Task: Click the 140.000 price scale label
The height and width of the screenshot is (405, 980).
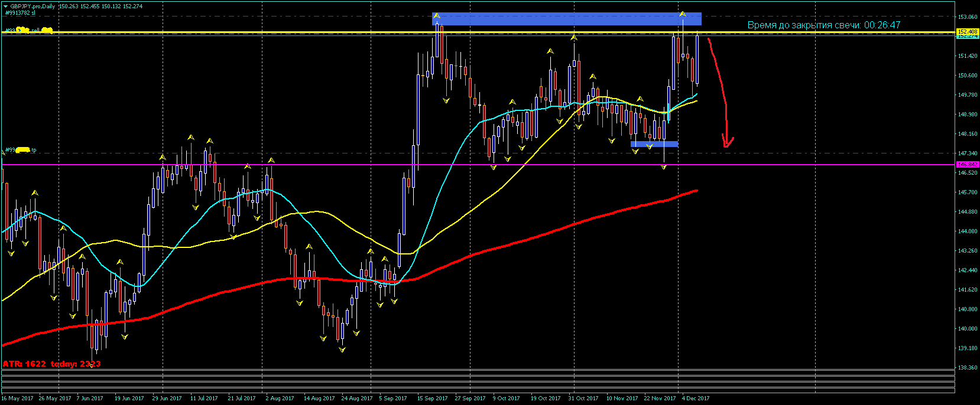Action: click(967, 329)
